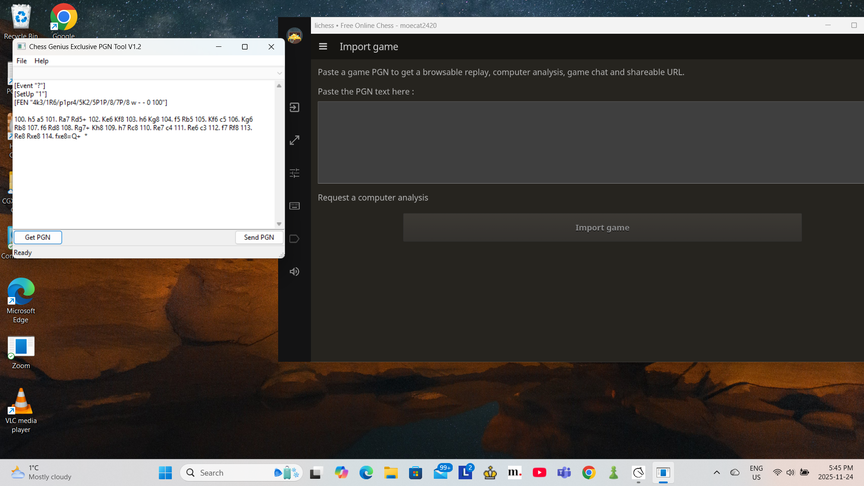
Task: Open the green chess pawn app in taskbar
Action: coord(614,473)
